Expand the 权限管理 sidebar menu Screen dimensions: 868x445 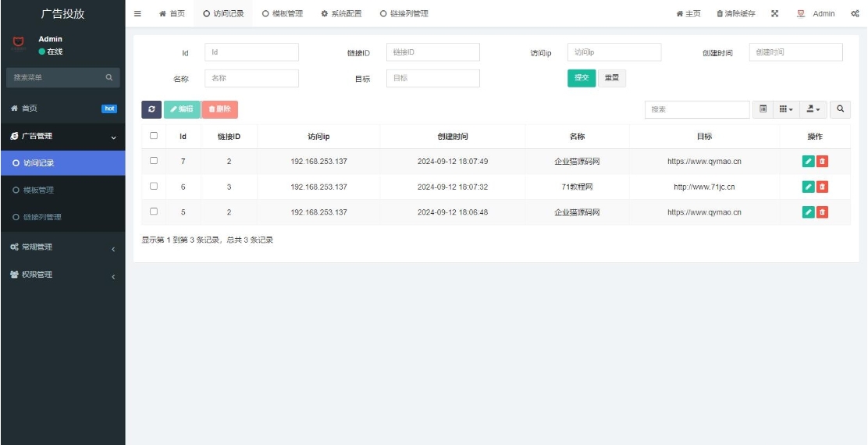[62, 275]
